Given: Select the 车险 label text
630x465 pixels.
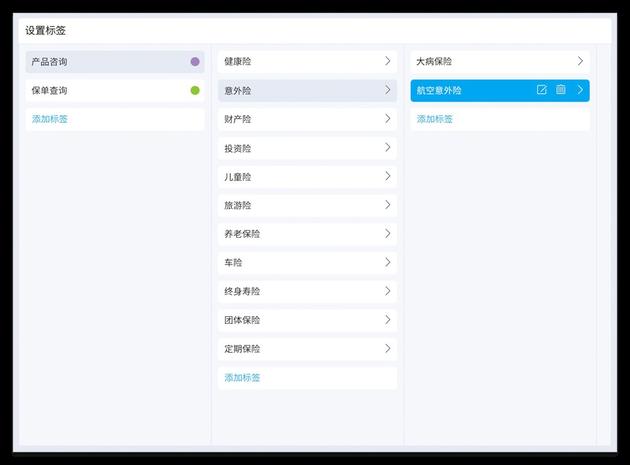Looking at the screenshot, I should (x=233, y=263).
